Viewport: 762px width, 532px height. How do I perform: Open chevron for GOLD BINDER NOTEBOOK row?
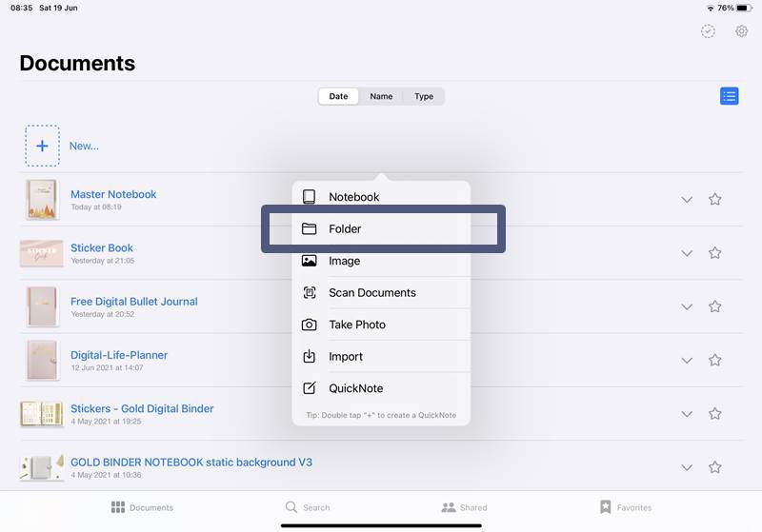[x=686, y=467]
